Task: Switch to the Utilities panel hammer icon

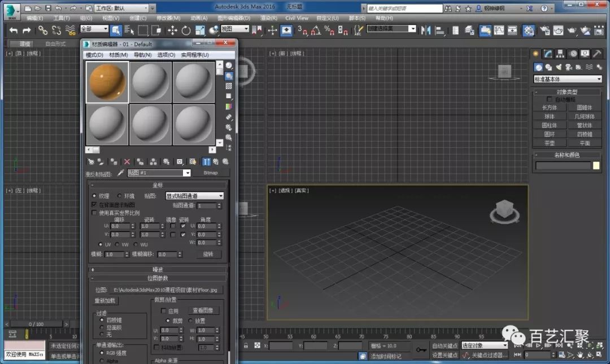Action: click(x=596, y=53)
